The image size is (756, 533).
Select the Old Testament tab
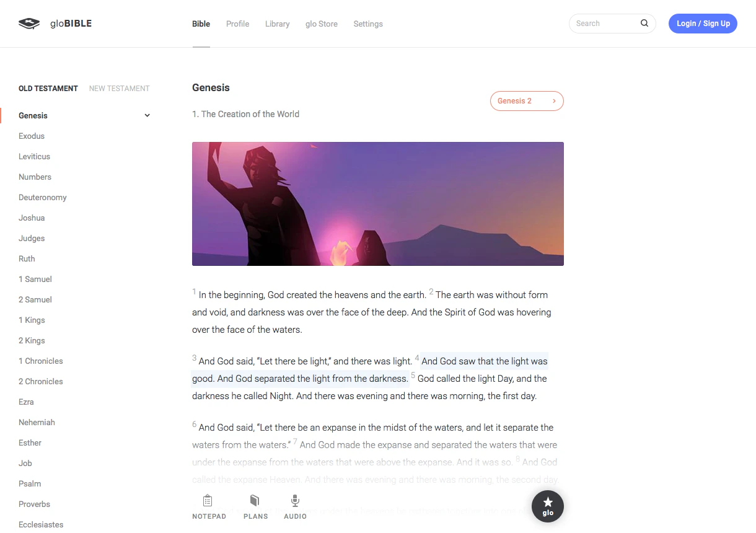pos(48,89)
